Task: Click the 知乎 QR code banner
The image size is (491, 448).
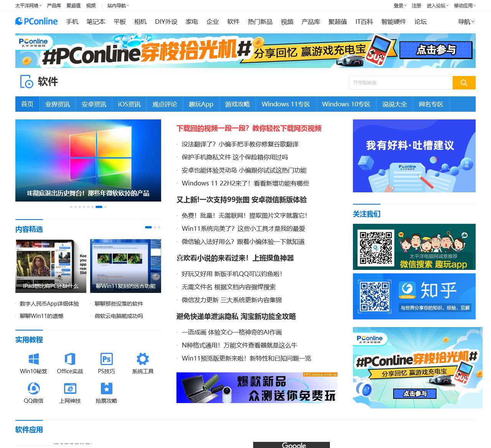Action: coord(414,296)
